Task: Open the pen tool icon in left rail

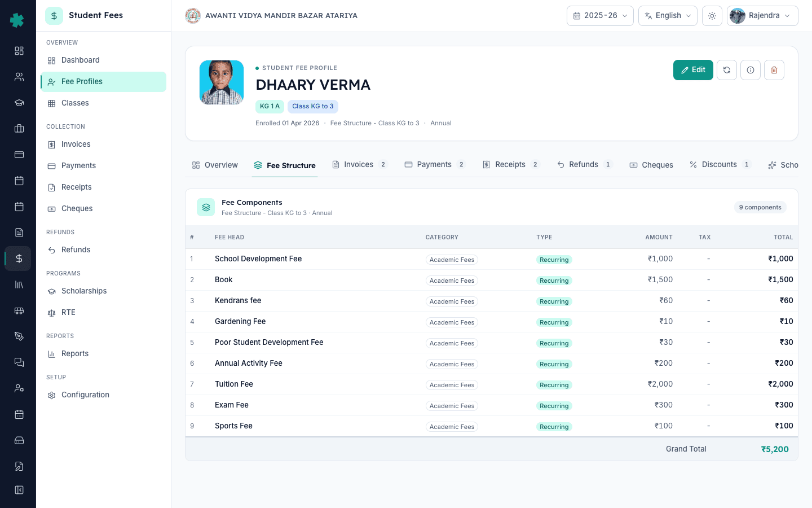Action: point(19,336)
